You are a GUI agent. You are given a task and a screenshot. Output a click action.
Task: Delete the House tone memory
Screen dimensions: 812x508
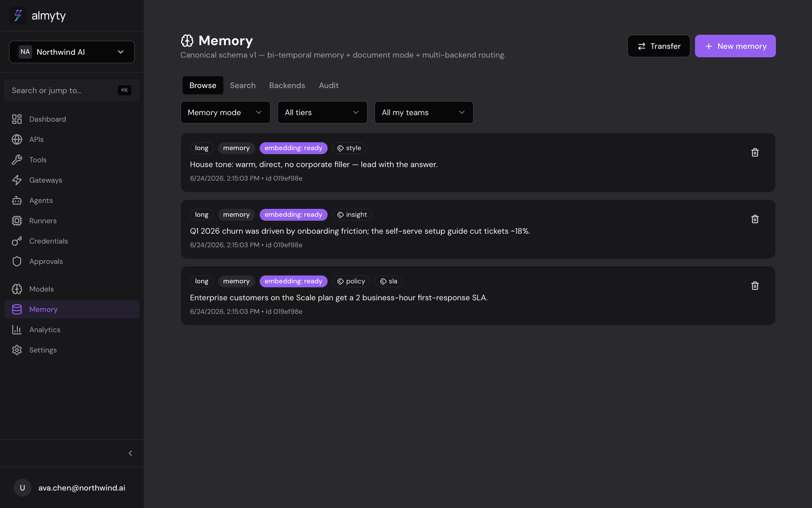(x=755, y=152)
